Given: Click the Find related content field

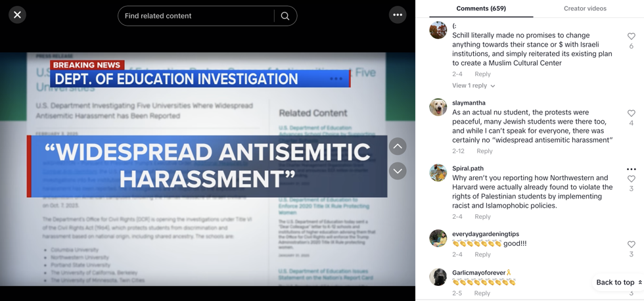Looking at the screenshot, I should point(197,16).
